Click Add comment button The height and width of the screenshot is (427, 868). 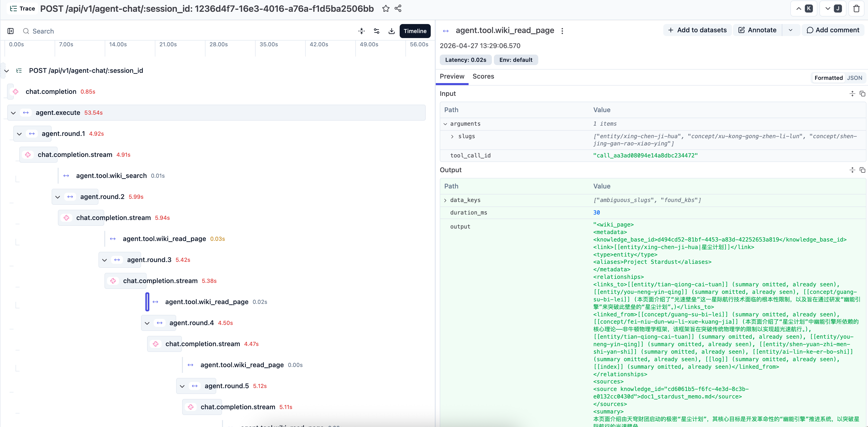pyautogui.click(x=833, y=30)
